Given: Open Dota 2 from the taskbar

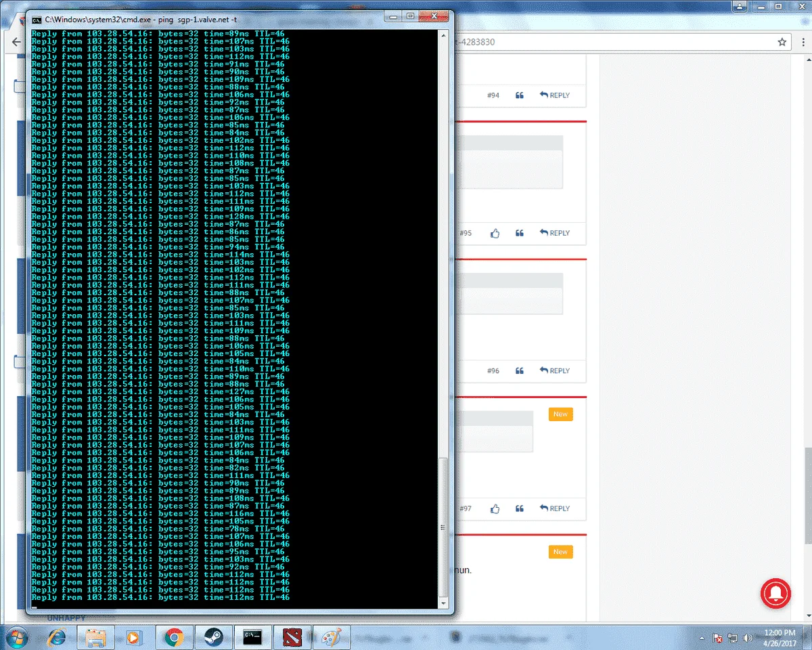Looking at the screenshot, I should [x=292, y=637].
